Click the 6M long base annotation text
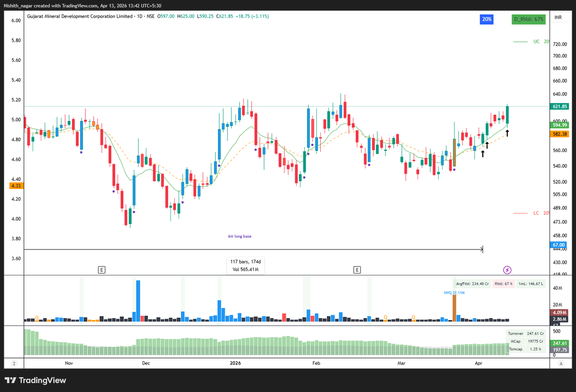The image size is (576, 392). tap(240, 237)
